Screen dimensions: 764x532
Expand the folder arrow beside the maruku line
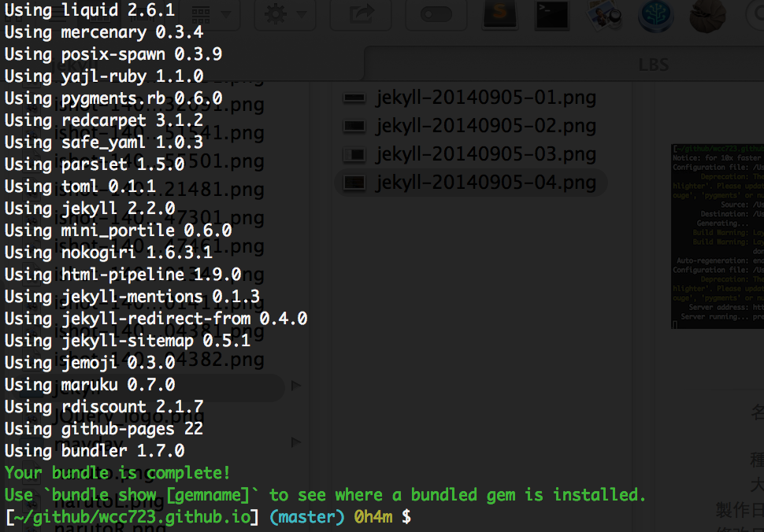295,386
